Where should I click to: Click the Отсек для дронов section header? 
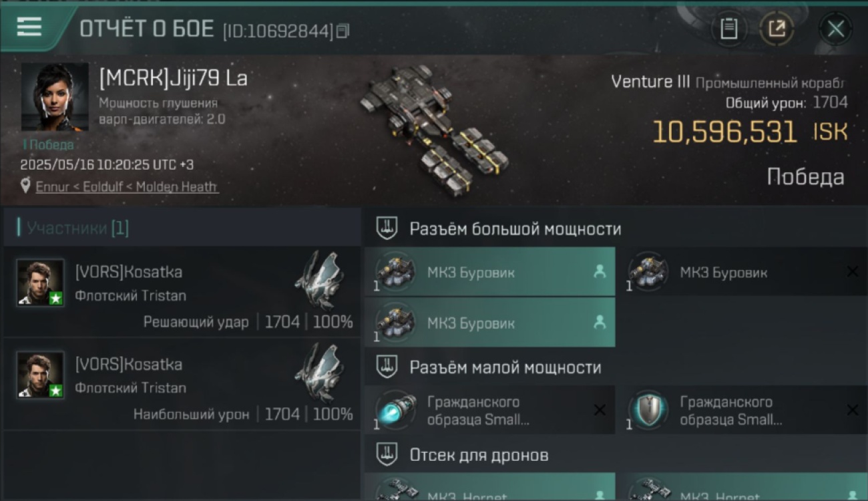click(479, 456)
